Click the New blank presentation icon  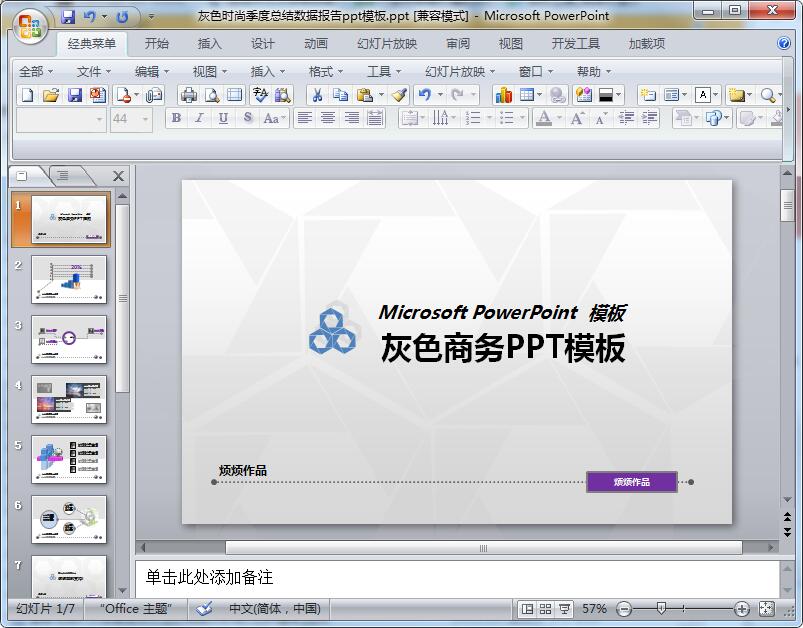[28, 95]
